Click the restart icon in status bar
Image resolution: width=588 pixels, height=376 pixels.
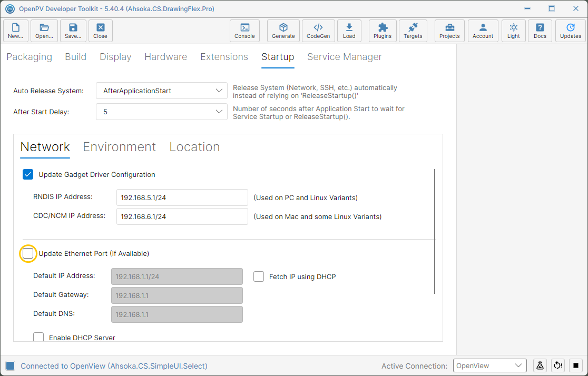click(558, 365)
